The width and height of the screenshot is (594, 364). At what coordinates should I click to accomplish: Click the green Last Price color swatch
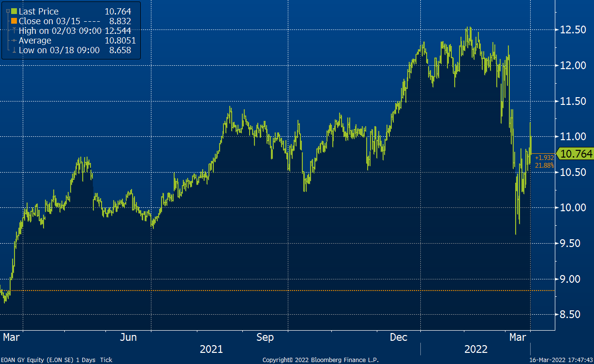click(14, 11)
